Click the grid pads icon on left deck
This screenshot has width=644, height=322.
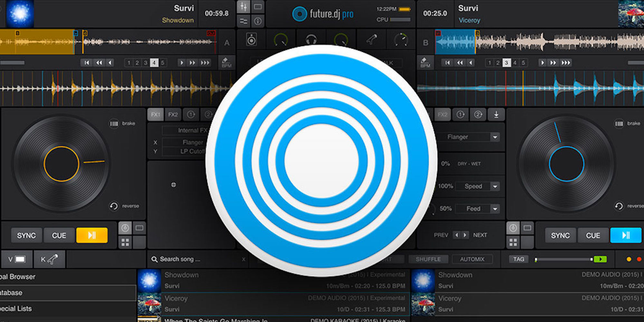coord(125,242)
